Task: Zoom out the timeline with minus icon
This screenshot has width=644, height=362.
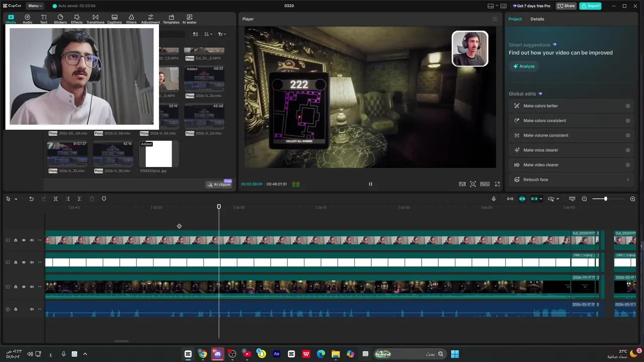Action: [x=584, y=199]
